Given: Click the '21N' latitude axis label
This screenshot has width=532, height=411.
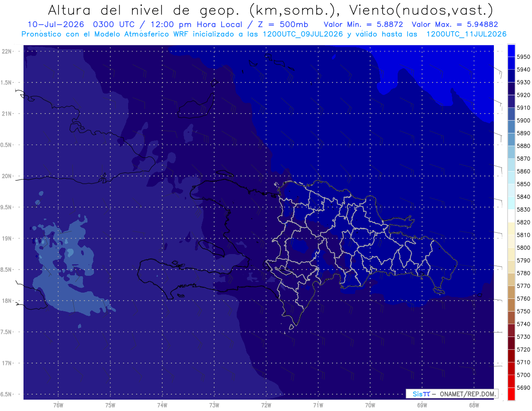Looking at the screenshot, I should click(x=7, y=114).
